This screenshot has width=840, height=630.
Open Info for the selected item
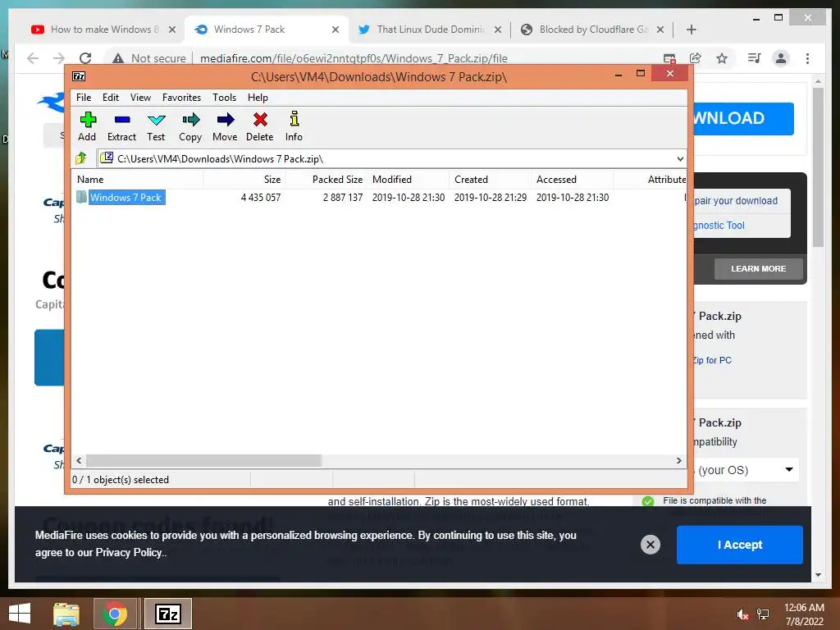click(294, 127)
